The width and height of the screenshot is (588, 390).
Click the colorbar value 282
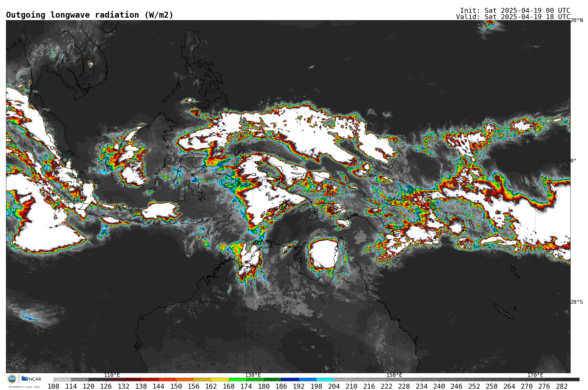(x=562, y=386)
